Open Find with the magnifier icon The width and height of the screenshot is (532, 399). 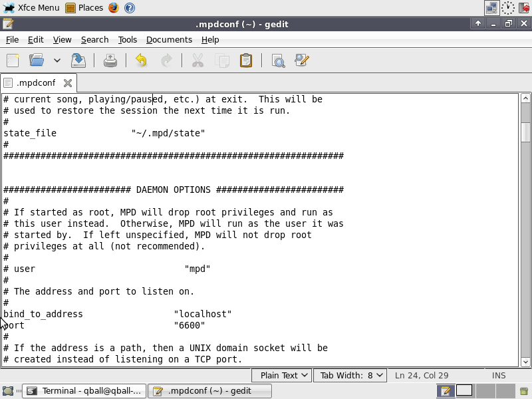click(278, 61)
